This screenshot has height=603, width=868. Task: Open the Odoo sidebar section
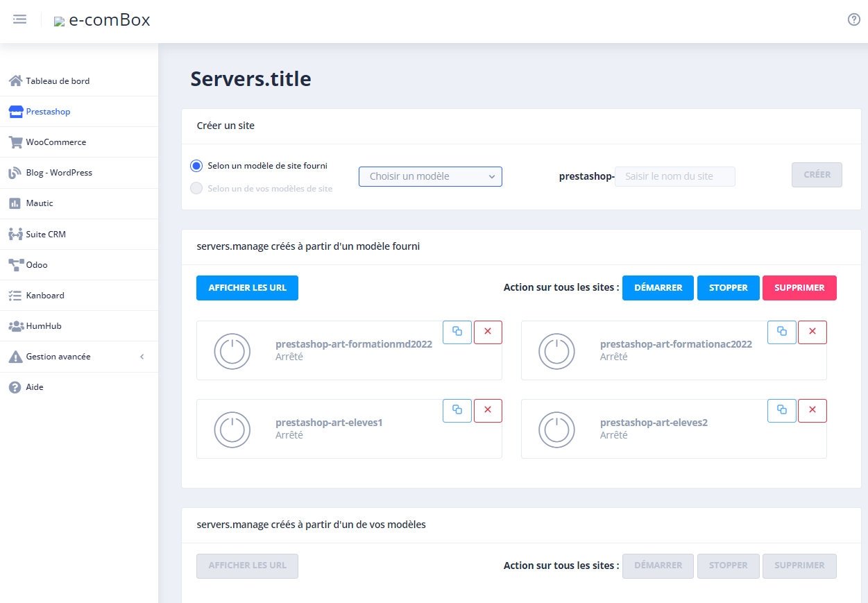coord(37,265)
